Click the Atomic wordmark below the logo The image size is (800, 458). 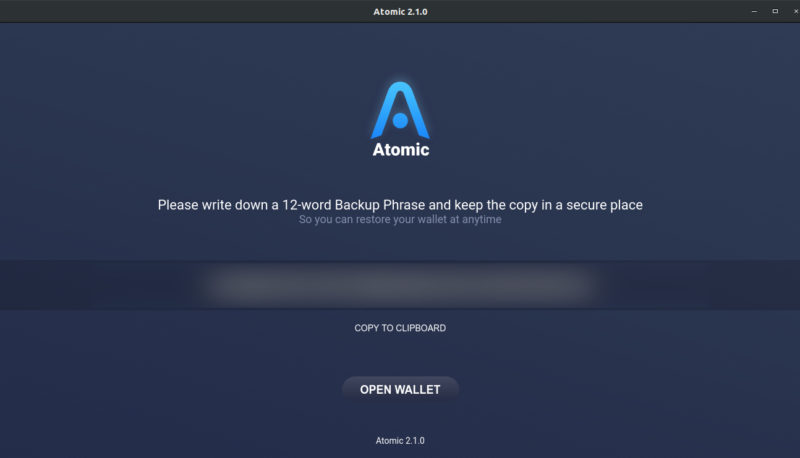(401, 149)
